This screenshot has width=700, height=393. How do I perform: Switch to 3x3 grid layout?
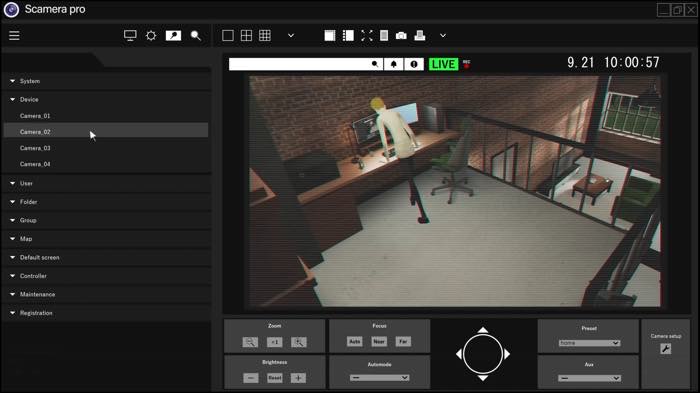point(265,35)
